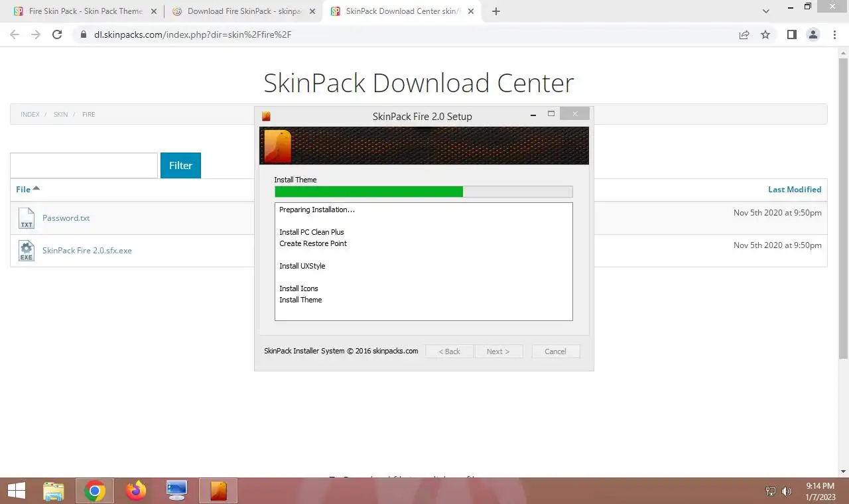Reload the current page
This screenshot has height=504, width=849.
(x=57, y=34)
